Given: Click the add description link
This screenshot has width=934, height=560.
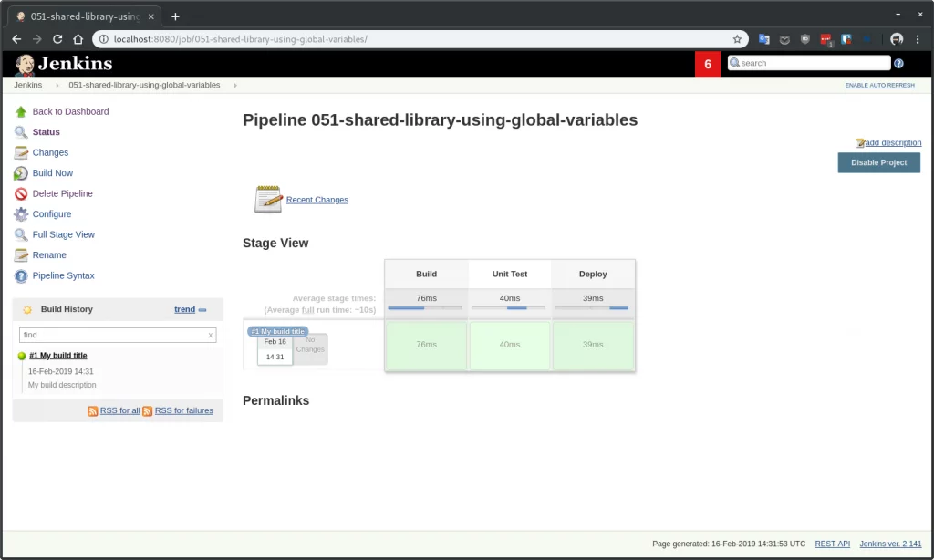Looking at the screenshot, I should (893, 143).
